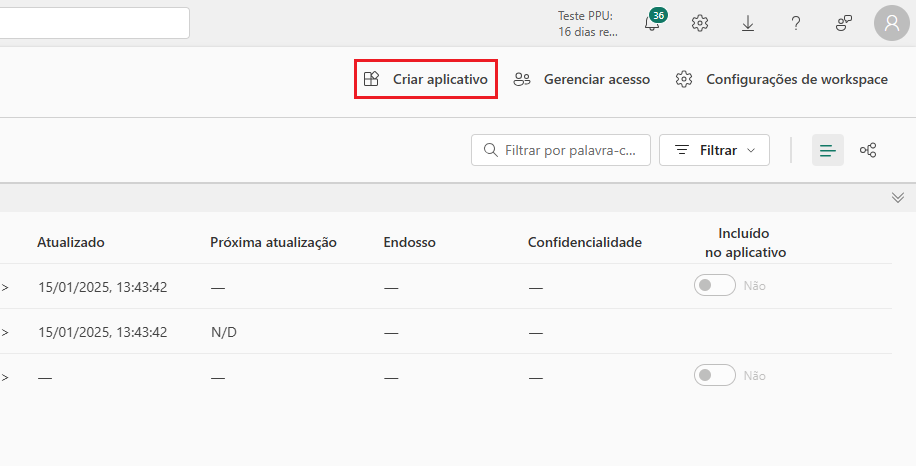
Task: Click the Teste PPU trial status text
Action: coord(588,24)
